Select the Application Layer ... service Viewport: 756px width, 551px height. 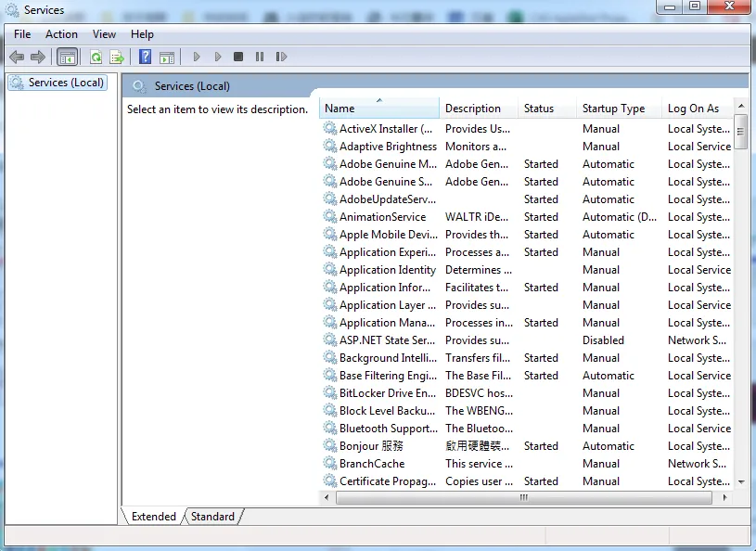[527, 304]
